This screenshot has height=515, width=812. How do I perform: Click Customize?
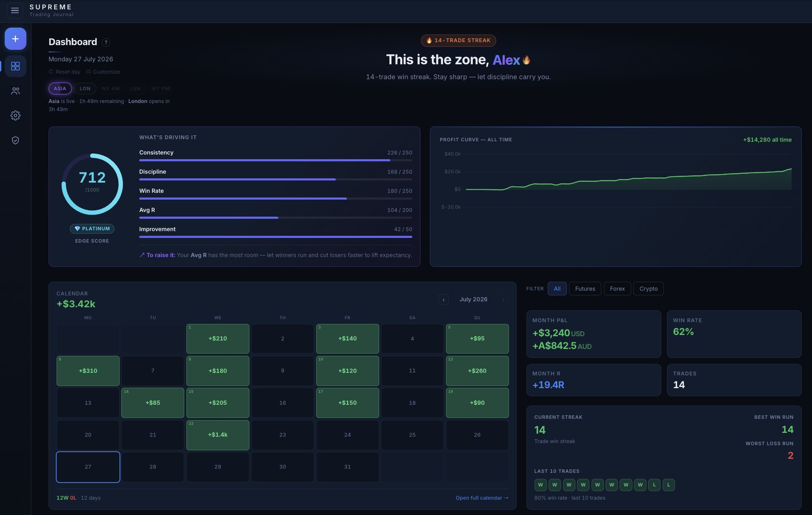[103, 72]
